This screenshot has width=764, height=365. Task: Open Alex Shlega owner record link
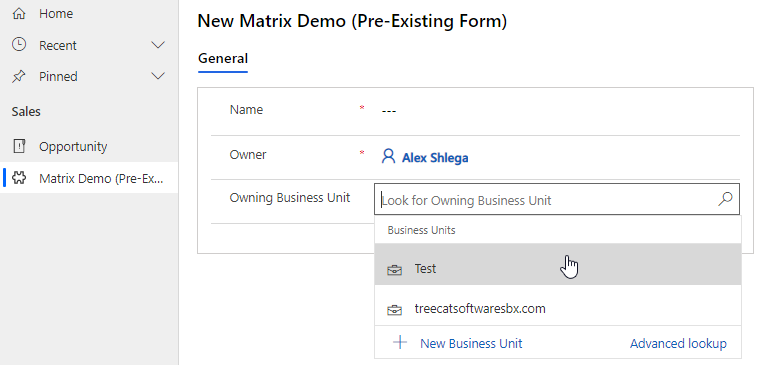click(x=435, y=158)
